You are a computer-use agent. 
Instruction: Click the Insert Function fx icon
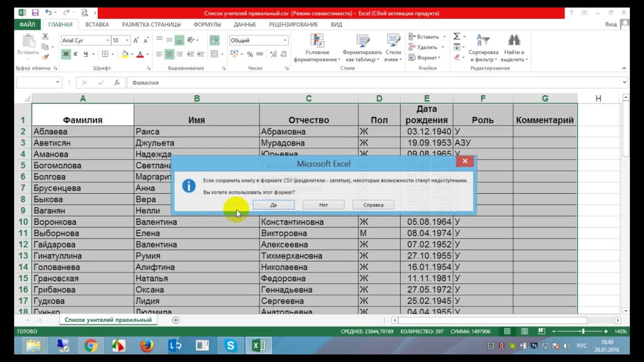pyautogui.click(x=117, y=82)
